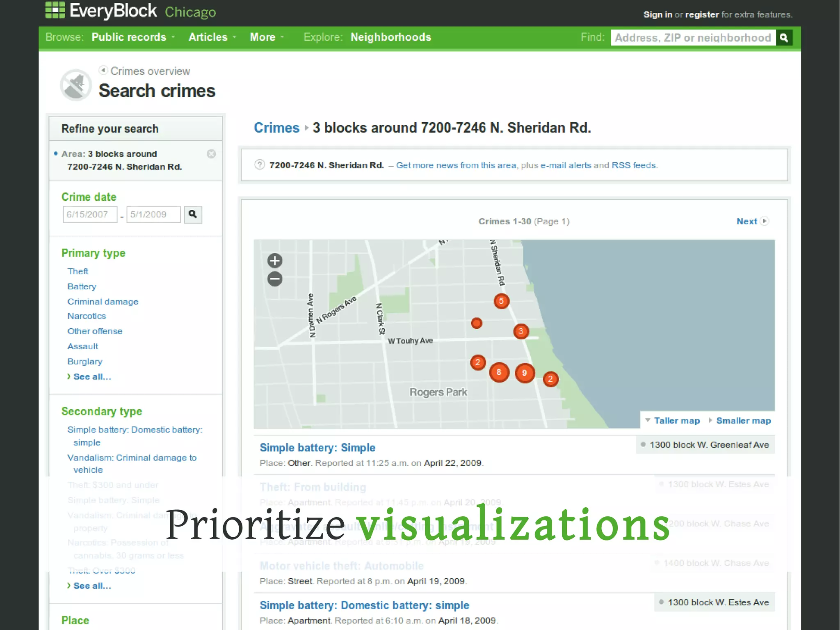Filter by Narcotics primary type
The image size is (840, 630).
point(87,316)
